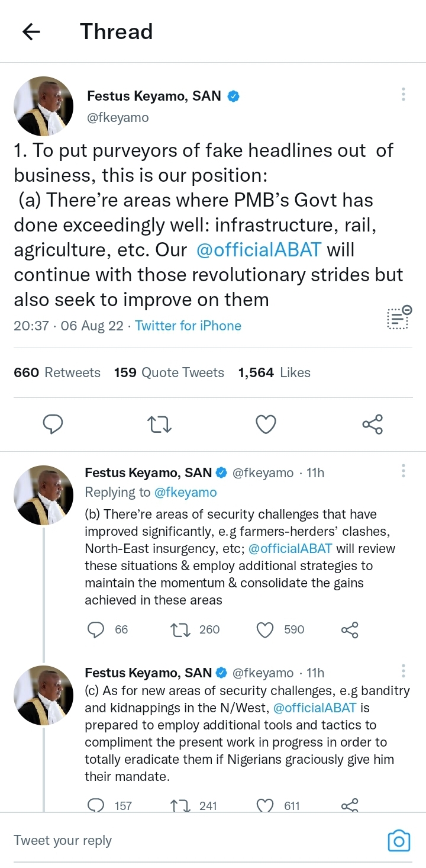This screenshot has width=426, height=868.
Task: Open the camera to attach photo
Action: (x=399, y=841)
